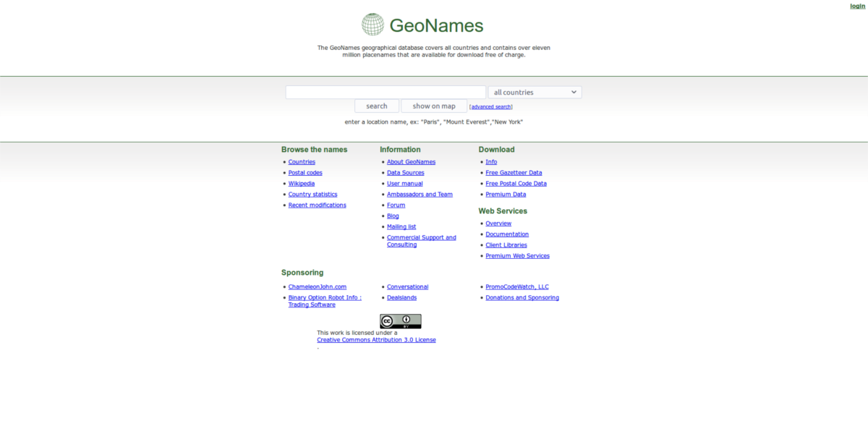This screenshot has height=447, width=868.
Task: Open the advanced search link
Action: pos(491,107)
